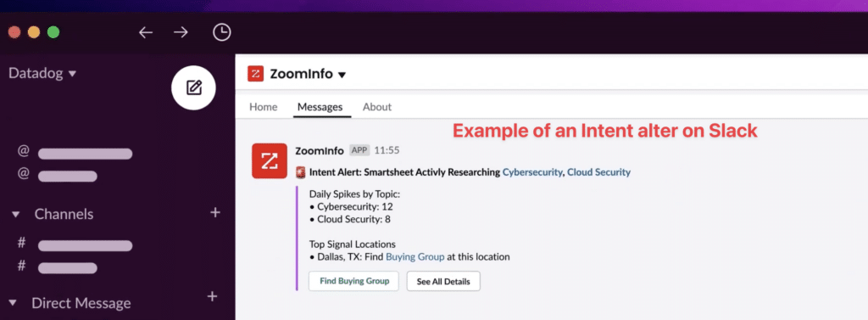Click the ZoomInfo logo in header
This screenshot has width=868, height=320.
(256, 74)
